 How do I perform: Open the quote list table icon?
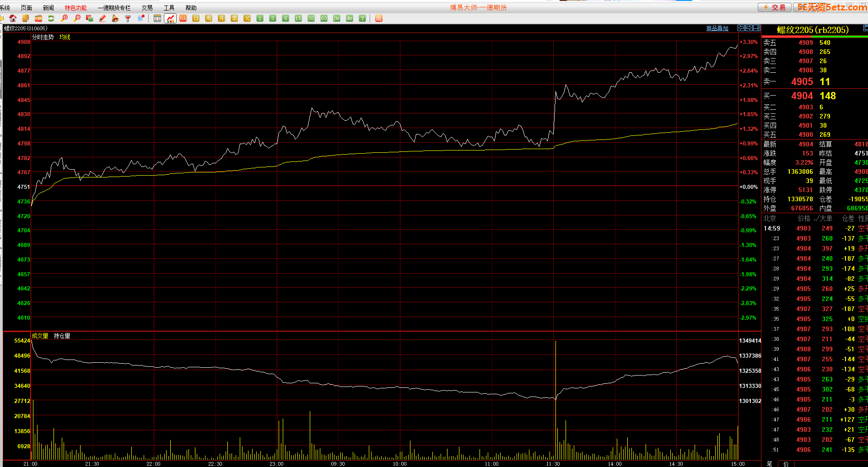click(x=157, y=18)
